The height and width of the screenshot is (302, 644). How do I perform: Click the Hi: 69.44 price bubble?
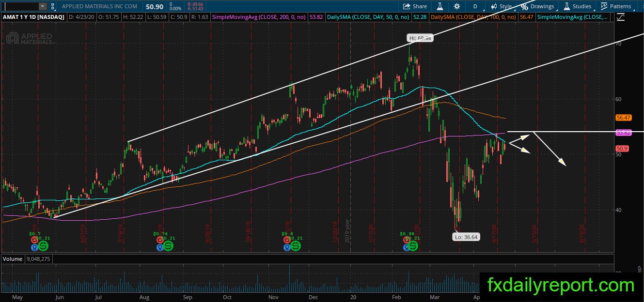pyautogui.click(x=420, y=38)
